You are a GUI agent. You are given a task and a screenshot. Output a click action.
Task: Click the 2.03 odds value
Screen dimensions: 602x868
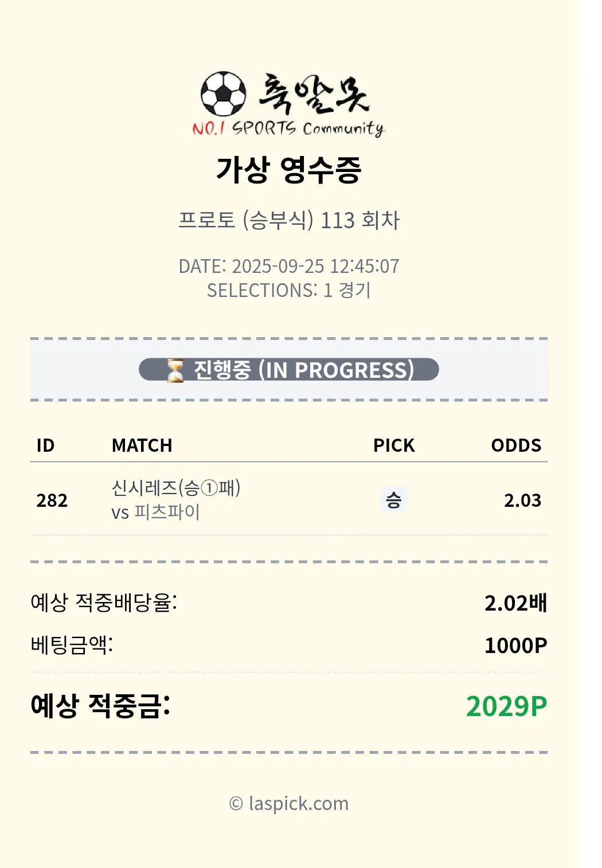[x=522, y=501]
